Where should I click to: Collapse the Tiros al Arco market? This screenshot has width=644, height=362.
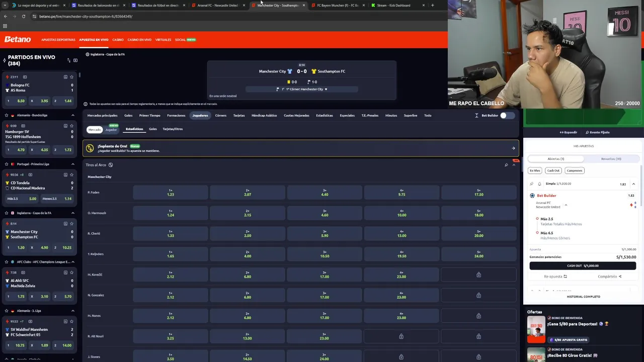click(514, 165)
